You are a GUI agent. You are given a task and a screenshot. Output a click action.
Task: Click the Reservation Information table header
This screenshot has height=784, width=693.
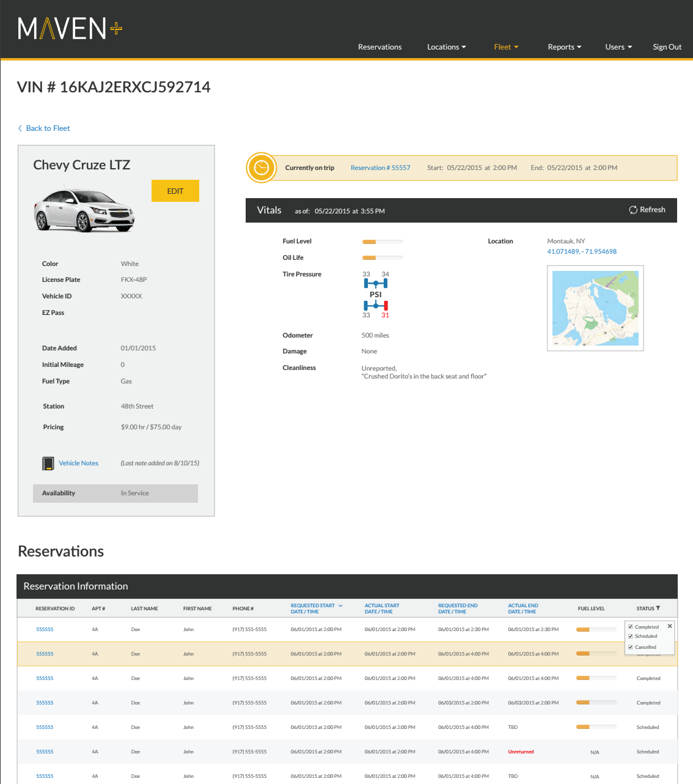[347, 586]
